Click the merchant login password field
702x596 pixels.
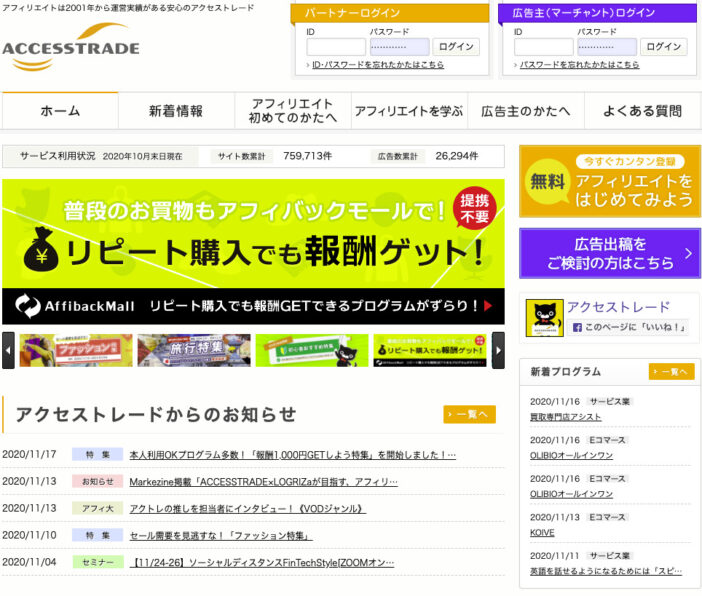coord(607,47)
